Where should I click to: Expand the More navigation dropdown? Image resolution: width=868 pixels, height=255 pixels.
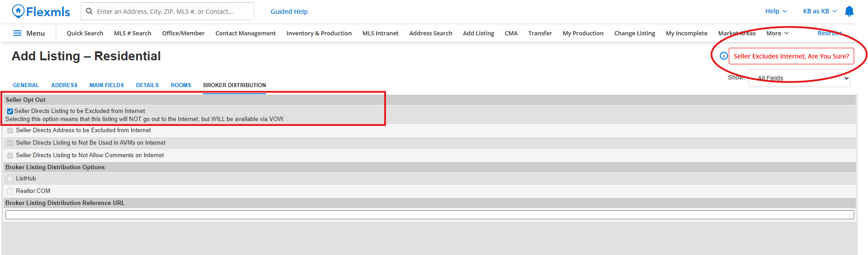[x=777, y=33]
